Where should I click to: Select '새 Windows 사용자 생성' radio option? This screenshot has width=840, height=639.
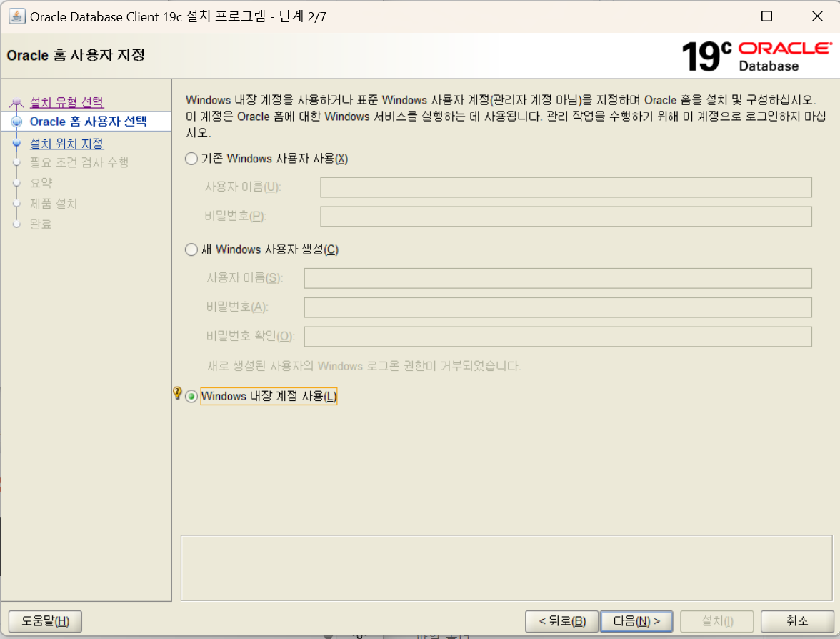(191, 250)
